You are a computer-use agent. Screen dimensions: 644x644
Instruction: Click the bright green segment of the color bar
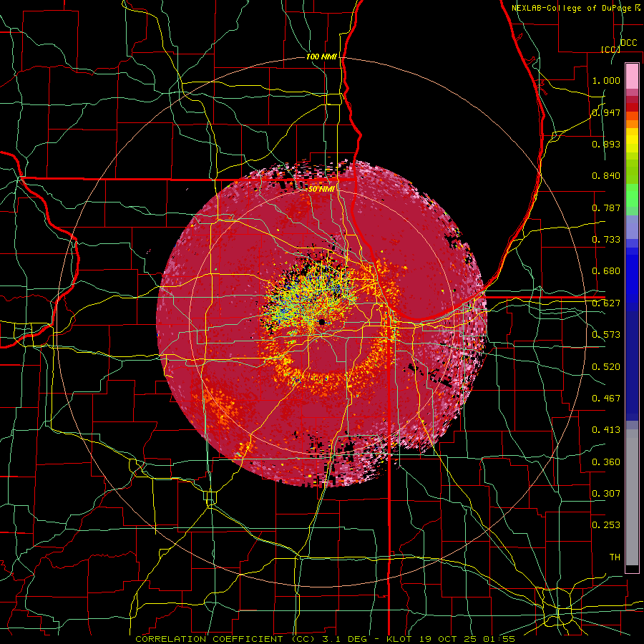pyautogui.click(x=632, y=195)
